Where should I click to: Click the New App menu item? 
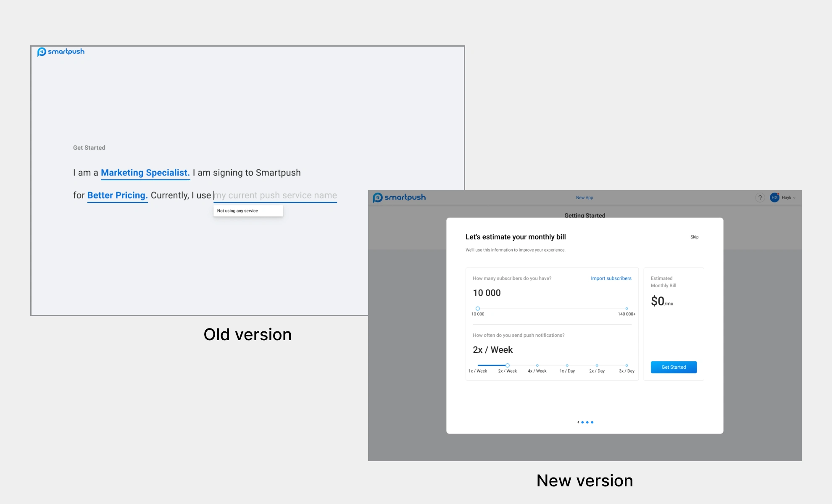tap(584, 197)
